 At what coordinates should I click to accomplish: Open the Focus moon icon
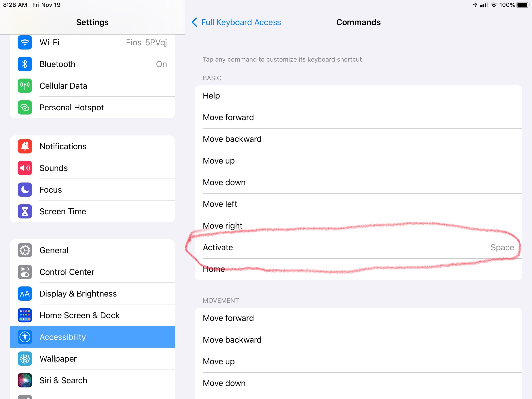pos(25,190)
